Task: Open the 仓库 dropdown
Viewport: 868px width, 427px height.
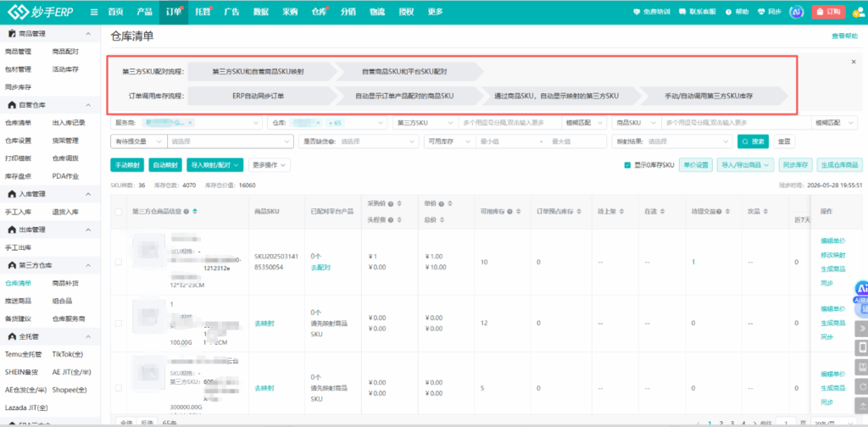Action: (328, 123)
